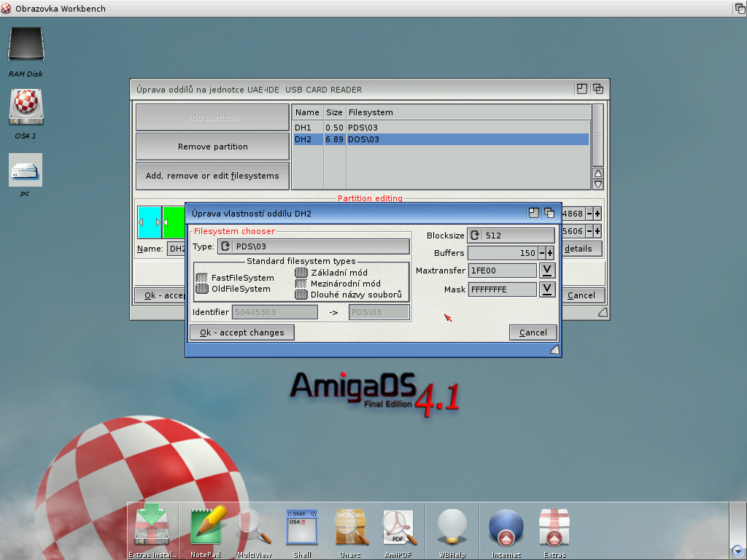The image size is (747, 560).
Task: Click the green partition block
Action: coord(174,222)
